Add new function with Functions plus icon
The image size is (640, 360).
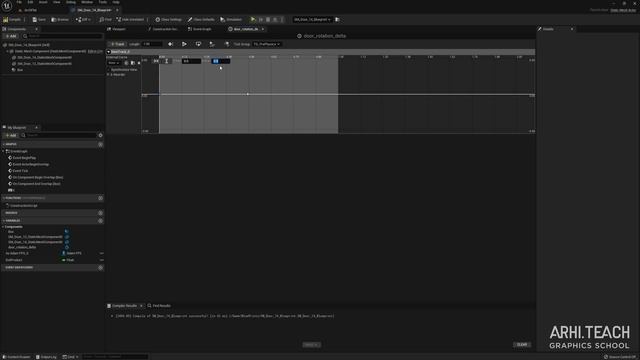coord(100,198)
